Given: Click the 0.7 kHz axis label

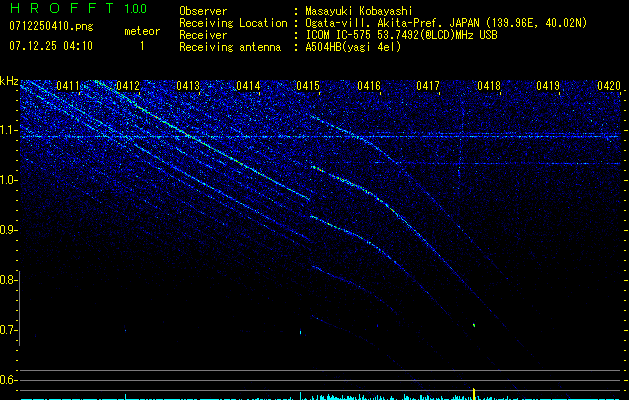Looking at the screenshot, I should [x=8, y=330].
